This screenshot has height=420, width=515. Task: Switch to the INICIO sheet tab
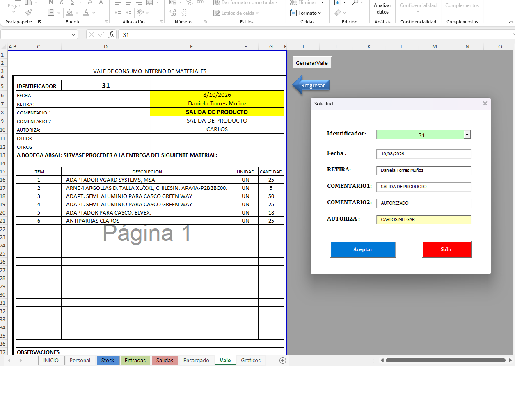[51, 361]
